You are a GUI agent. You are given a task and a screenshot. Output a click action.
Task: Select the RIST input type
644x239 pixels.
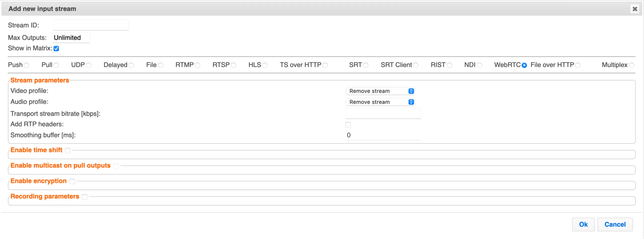coord(449,65)
